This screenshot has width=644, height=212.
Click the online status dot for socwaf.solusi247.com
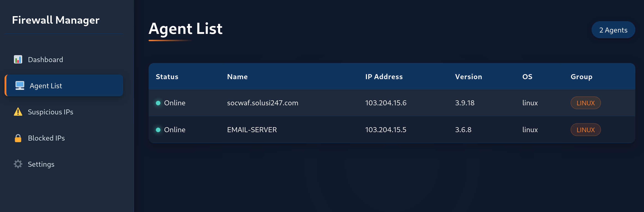[158, 103]
